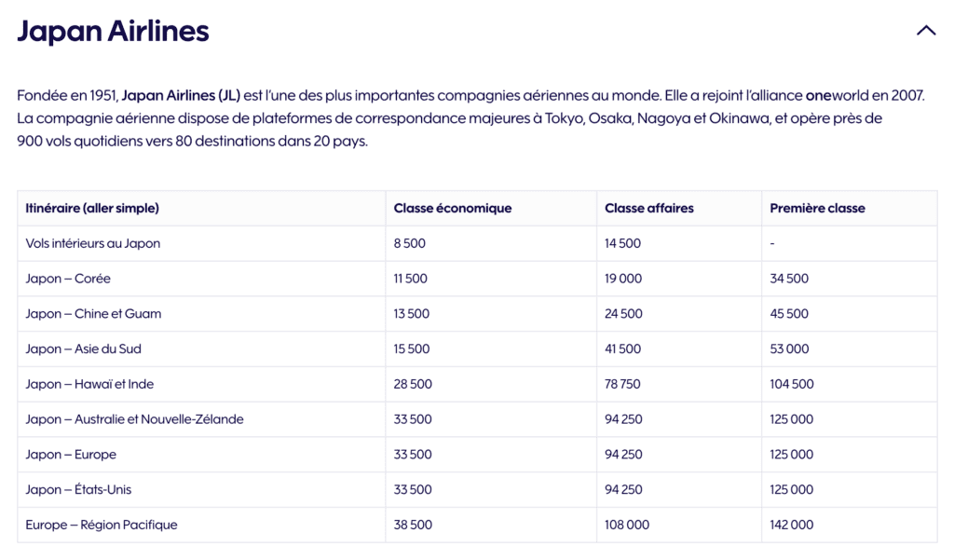Click the Japon – Chine et Guam cell
The image size is (954, 560).
93,314
